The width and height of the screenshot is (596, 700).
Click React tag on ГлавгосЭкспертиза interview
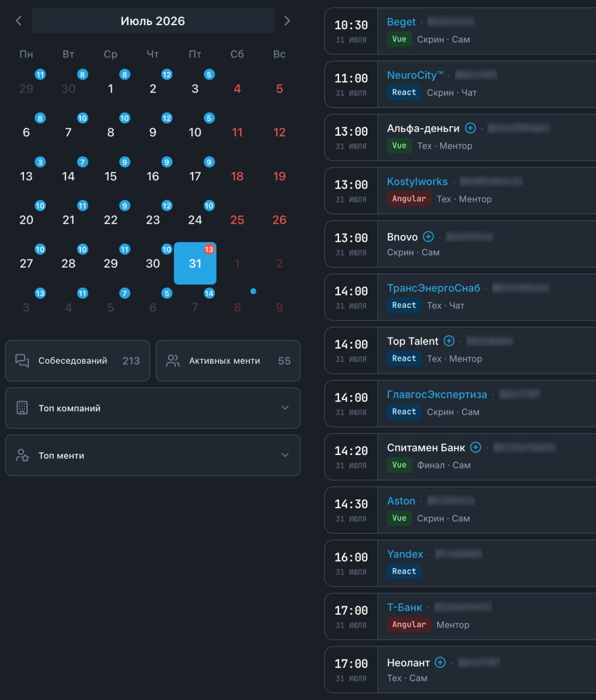click(404, 412)
